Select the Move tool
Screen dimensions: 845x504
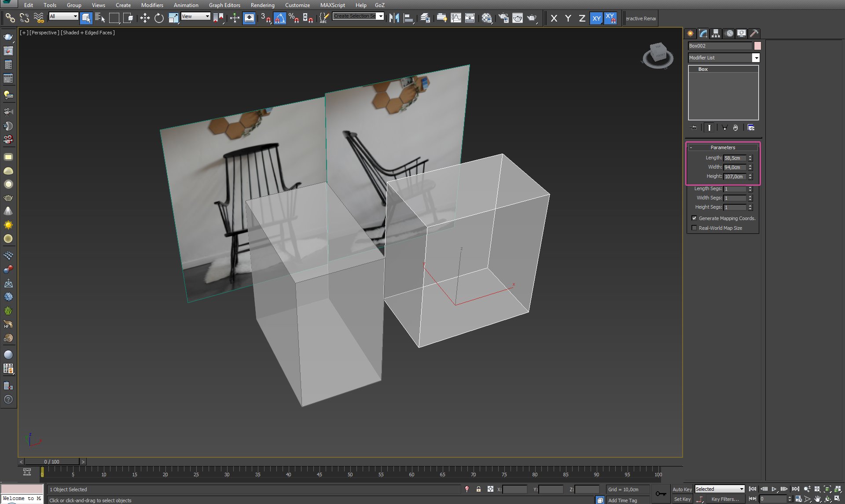point(144,18)
